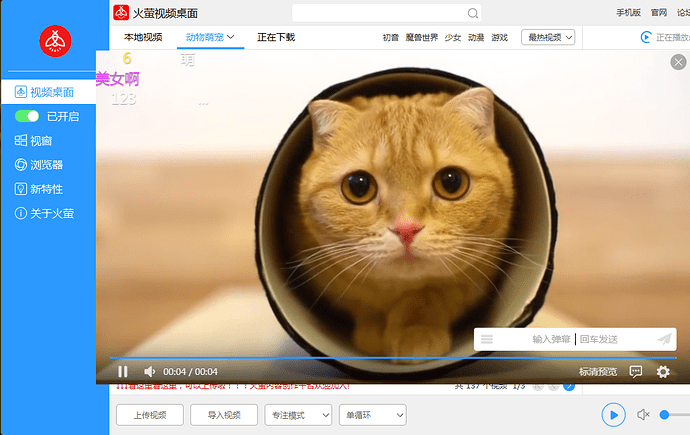This screenshot has height=435, width=690.
Task: Open the 官网 link
Action: click(x=659, y=13)
